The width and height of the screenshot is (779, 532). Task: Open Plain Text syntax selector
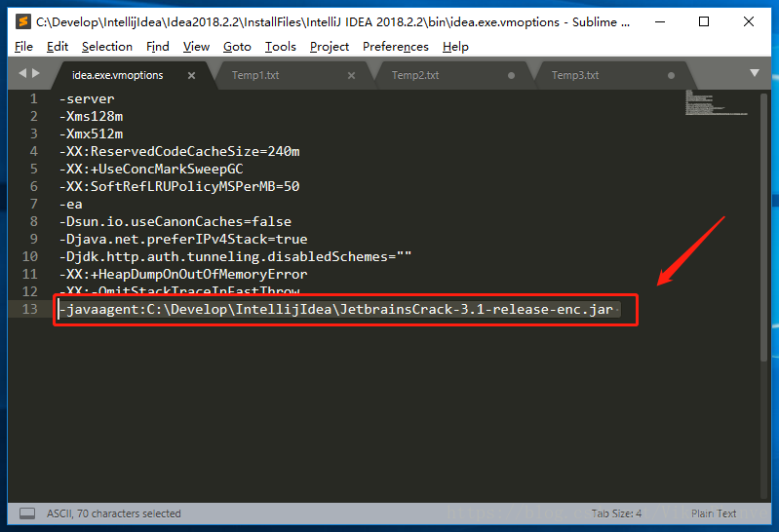point(714,513)
